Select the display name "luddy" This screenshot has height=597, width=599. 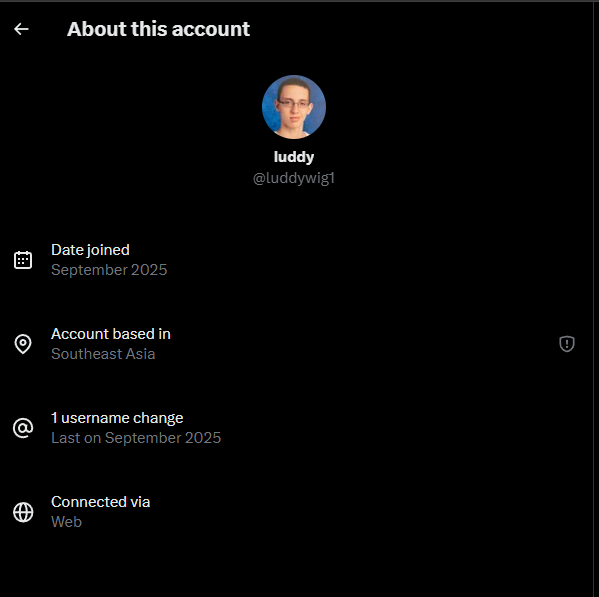pyautogui.click(x=294, y=157)
